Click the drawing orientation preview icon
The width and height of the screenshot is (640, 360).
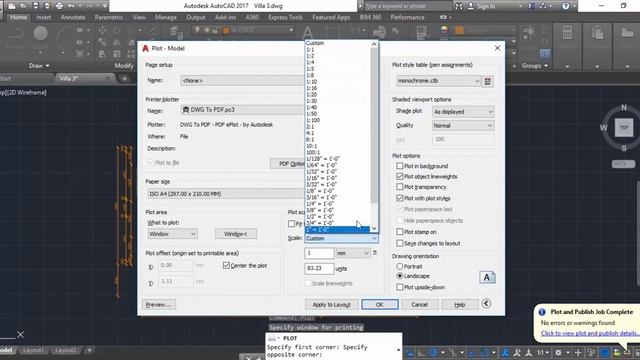[487, 278]
